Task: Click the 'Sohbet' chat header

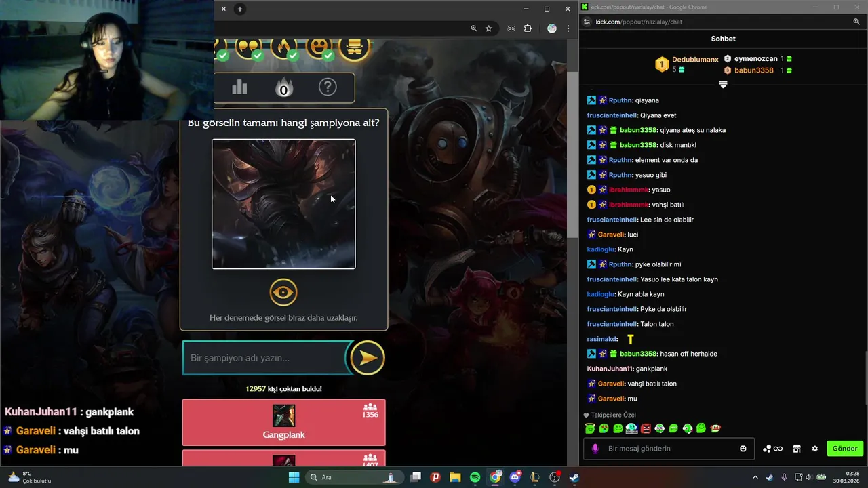Action: click(x=723, y=39)
